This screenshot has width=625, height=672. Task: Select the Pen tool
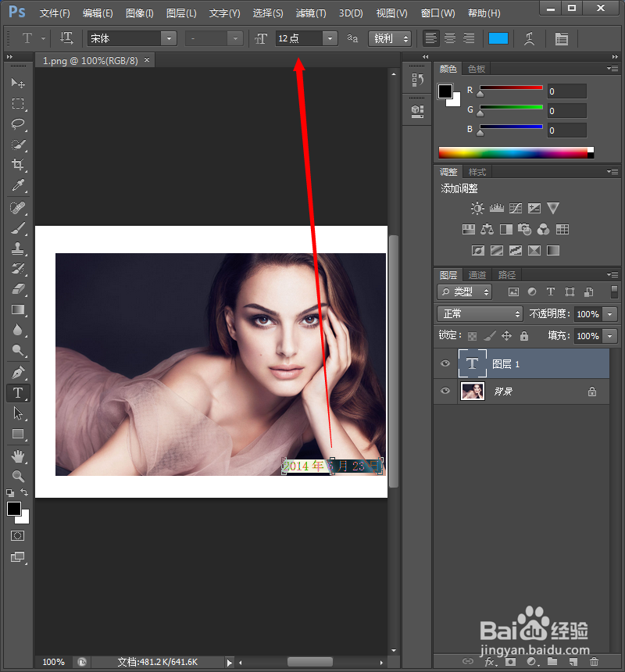[17, 373]
